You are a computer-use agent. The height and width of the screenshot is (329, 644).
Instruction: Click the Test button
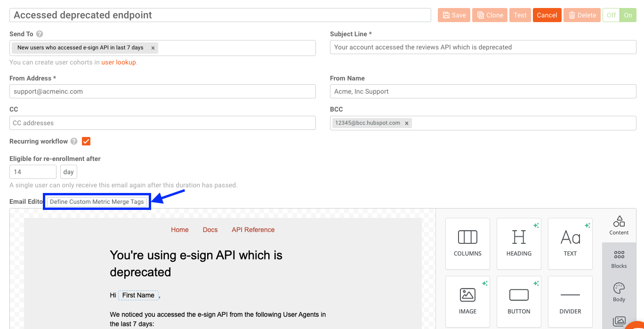(x=520, y=15)
